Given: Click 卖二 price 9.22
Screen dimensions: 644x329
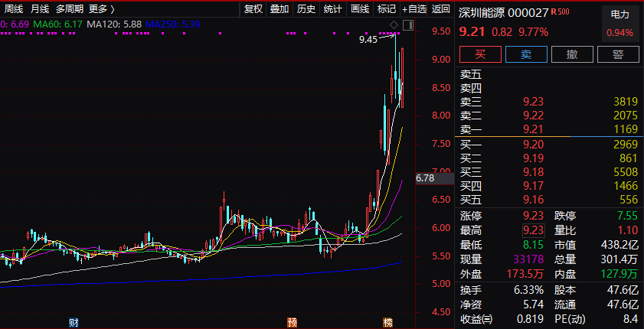Looking at the screenshot, I should pyautogui.click(x=533, y=116).
